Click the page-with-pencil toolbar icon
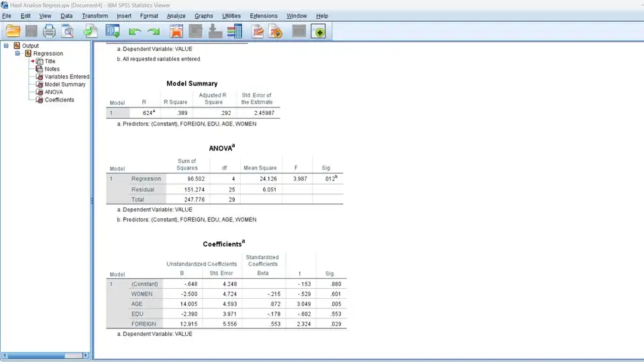The height and width of the screenshot is (362, 644). [258, 31]
